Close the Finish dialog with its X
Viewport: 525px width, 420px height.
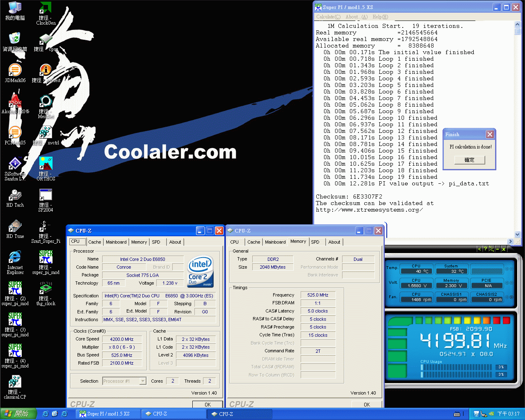490,135
